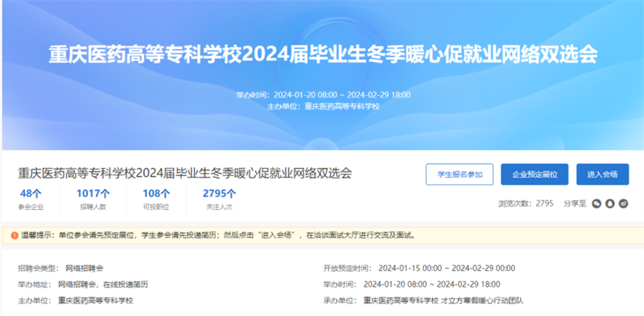644x316 pixels.
Task: Click lower 举办时间 date range value
Action: click(431, 285)
